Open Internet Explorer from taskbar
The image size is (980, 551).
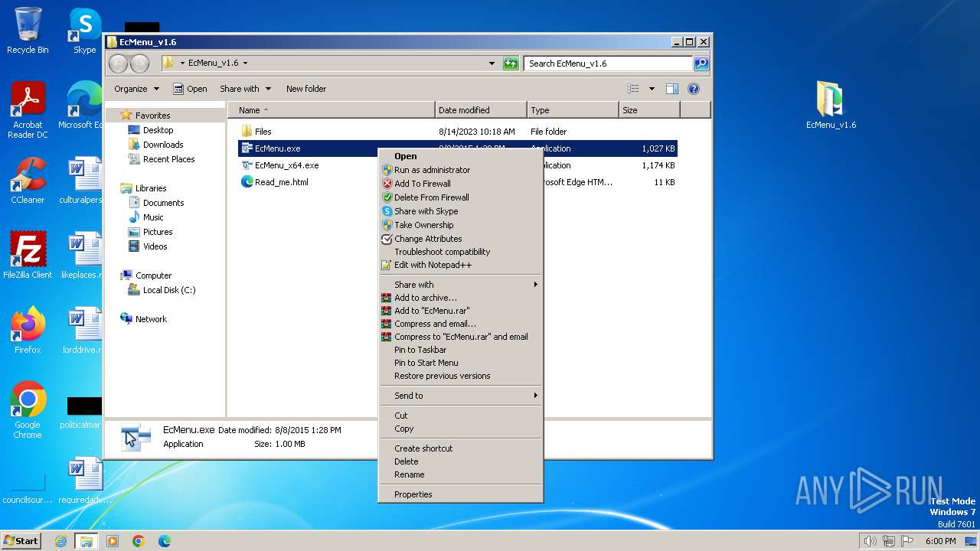61,541
